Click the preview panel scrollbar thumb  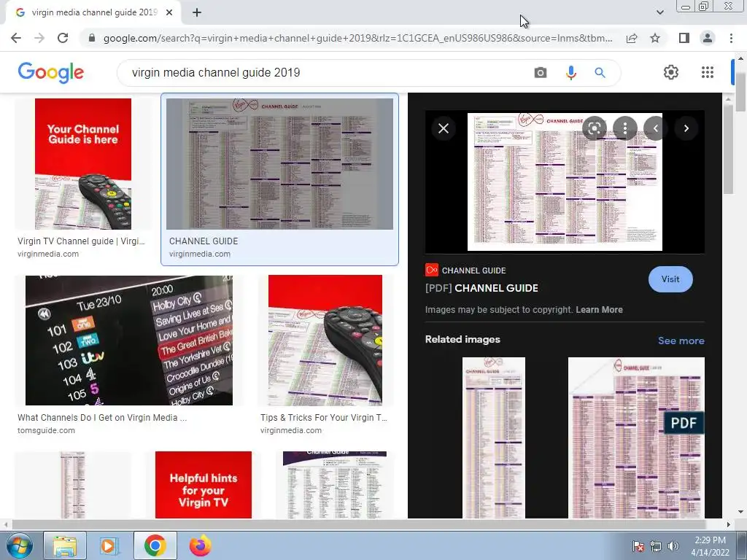(729, 149)
